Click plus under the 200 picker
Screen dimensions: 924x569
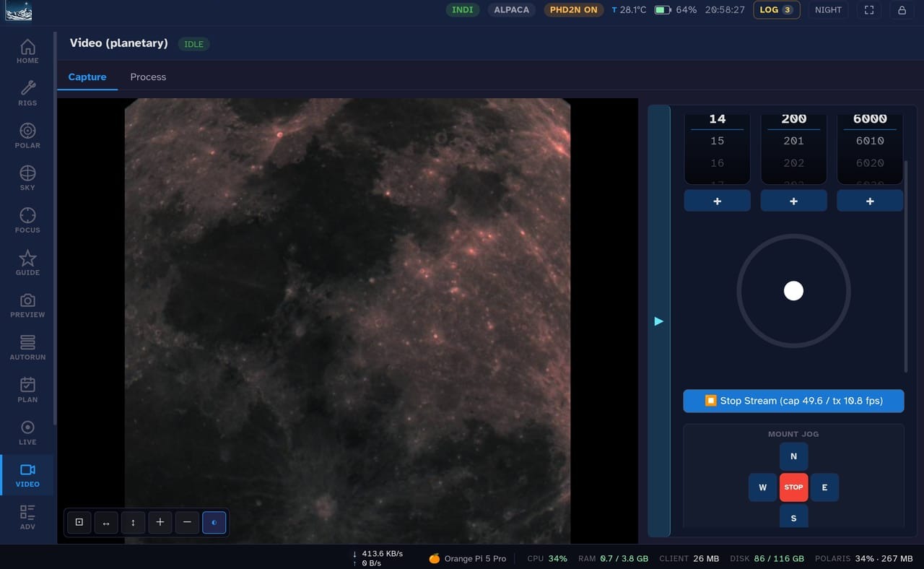pyautogui.click(x=794, y=201)
